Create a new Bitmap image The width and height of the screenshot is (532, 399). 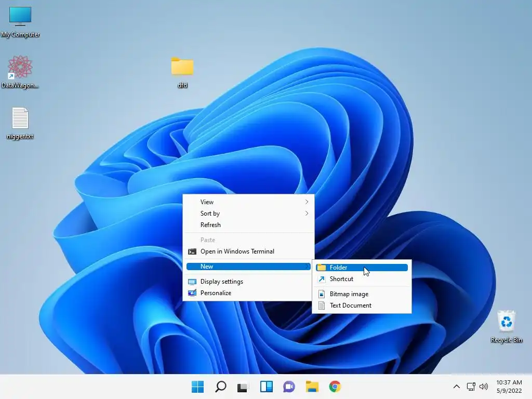tap(362, 294)
